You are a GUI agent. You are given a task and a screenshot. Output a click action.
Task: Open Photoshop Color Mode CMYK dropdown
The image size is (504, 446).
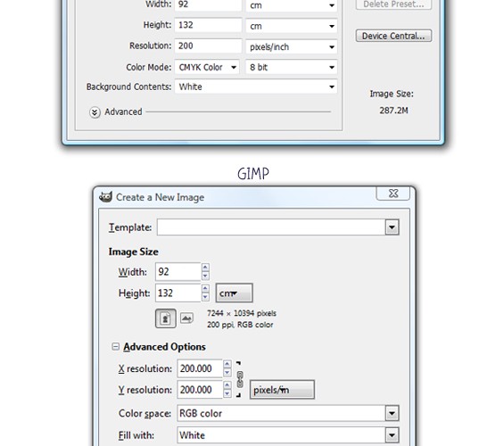pyautogui.click(x=207, y=67)
